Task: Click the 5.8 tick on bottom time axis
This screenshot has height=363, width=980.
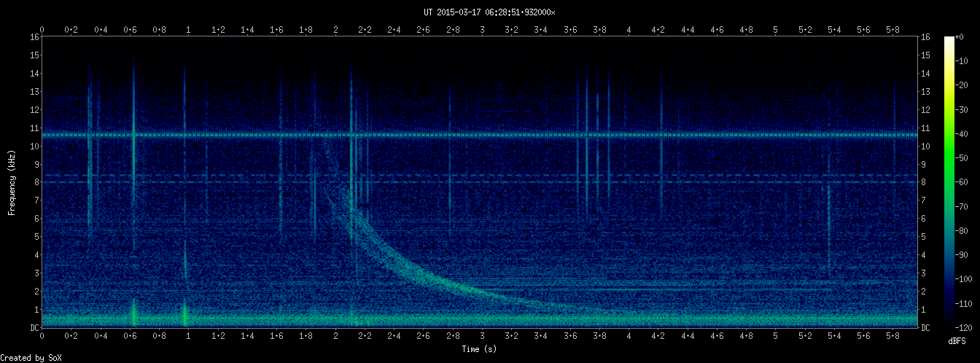Action: click(892, 336)
